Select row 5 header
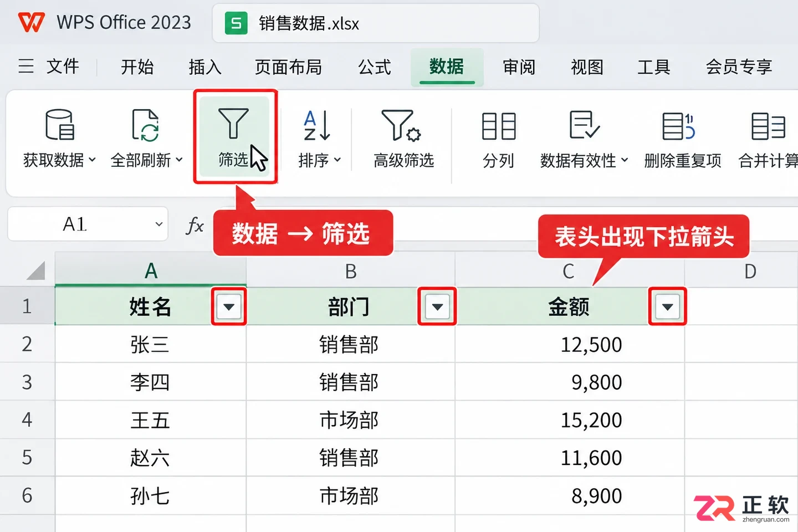Viewport: 798px width, 532px height. (27, 457)
